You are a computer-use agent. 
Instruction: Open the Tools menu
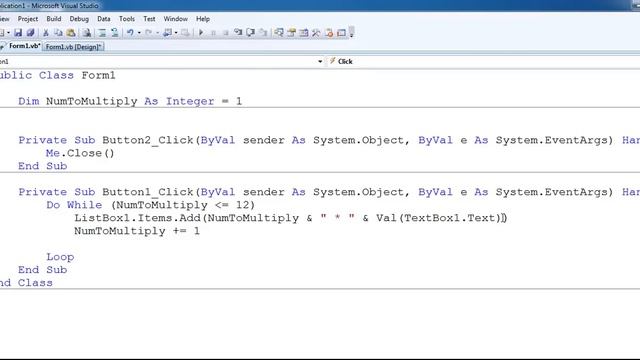(x=127, y=19)
